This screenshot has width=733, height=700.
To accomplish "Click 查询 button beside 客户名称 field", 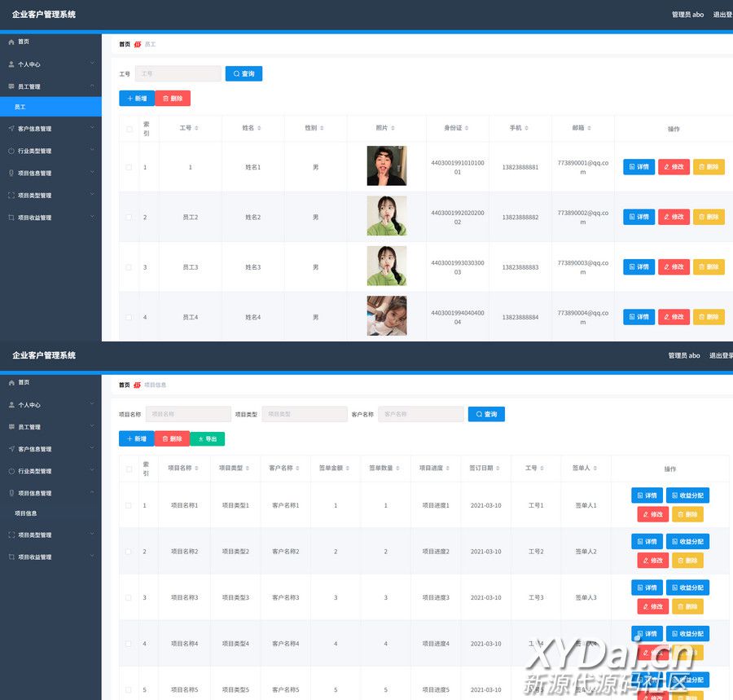I will [486, 414].
